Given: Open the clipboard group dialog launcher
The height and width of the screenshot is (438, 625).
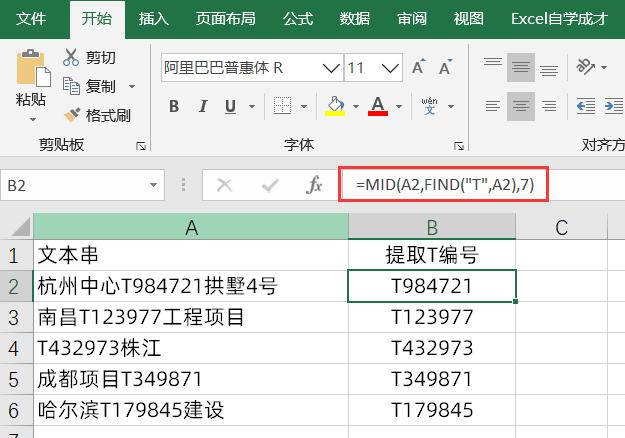Looking at the screenshot, I should 141,146.
